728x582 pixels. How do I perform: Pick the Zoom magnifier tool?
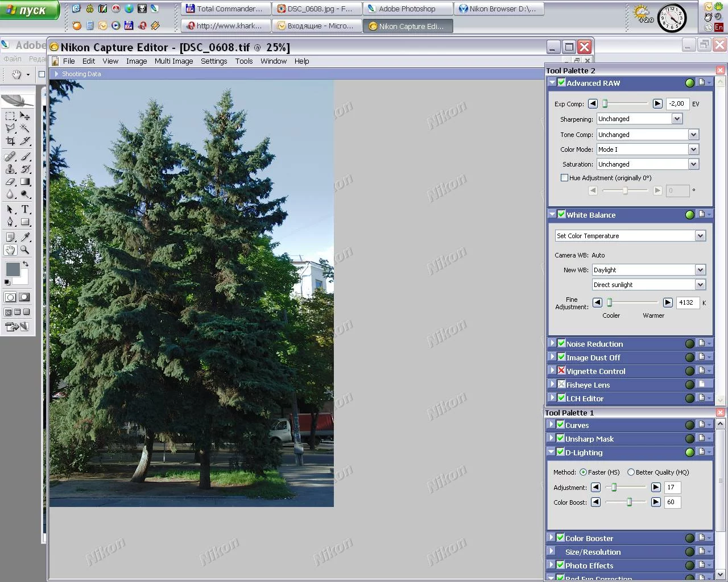pos(25,250)
